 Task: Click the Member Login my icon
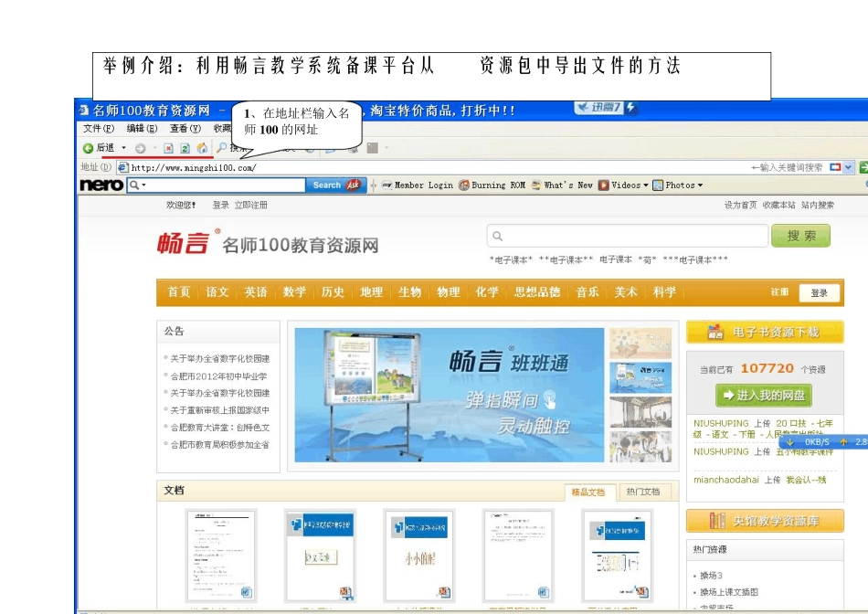pos(387,185)
